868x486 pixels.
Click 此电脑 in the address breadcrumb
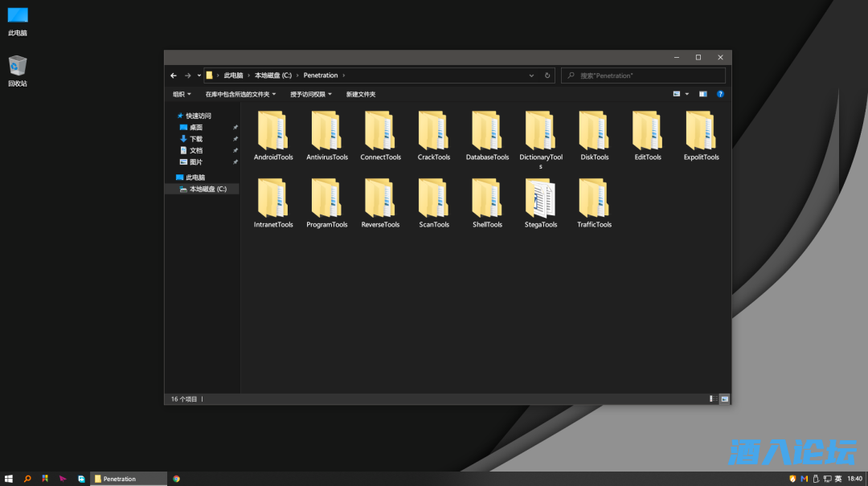point(233,76)
